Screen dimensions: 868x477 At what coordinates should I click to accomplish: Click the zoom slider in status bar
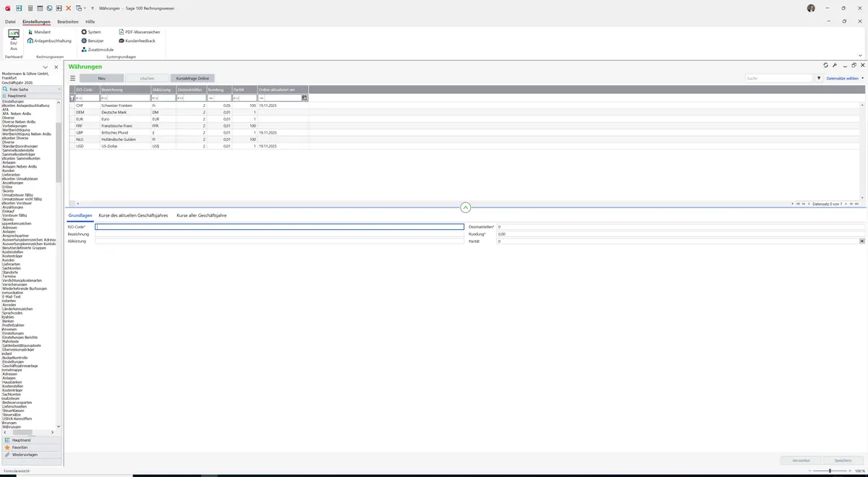(x=830, y=470)
